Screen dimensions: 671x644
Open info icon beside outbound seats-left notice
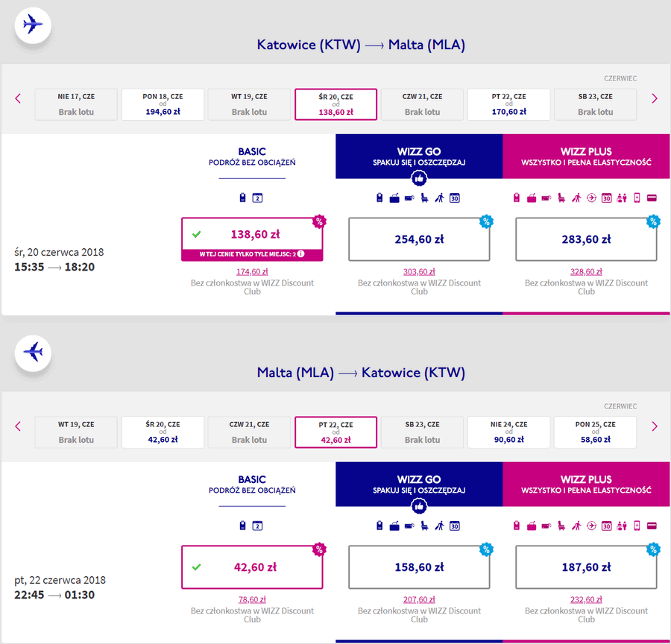coord(301,253)
